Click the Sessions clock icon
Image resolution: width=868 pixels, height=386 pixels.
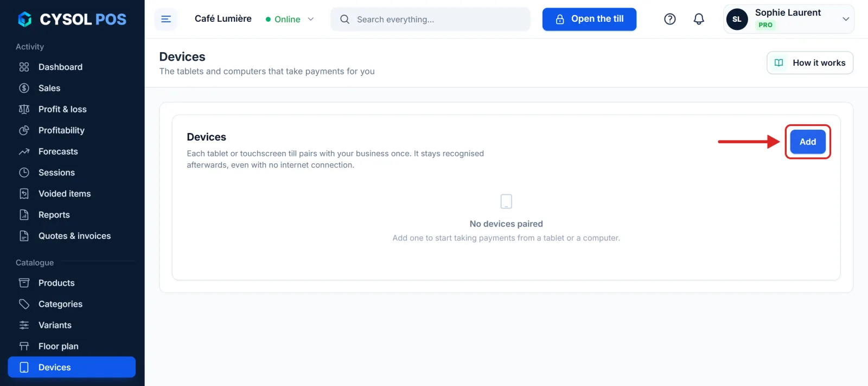click(24, 173)
